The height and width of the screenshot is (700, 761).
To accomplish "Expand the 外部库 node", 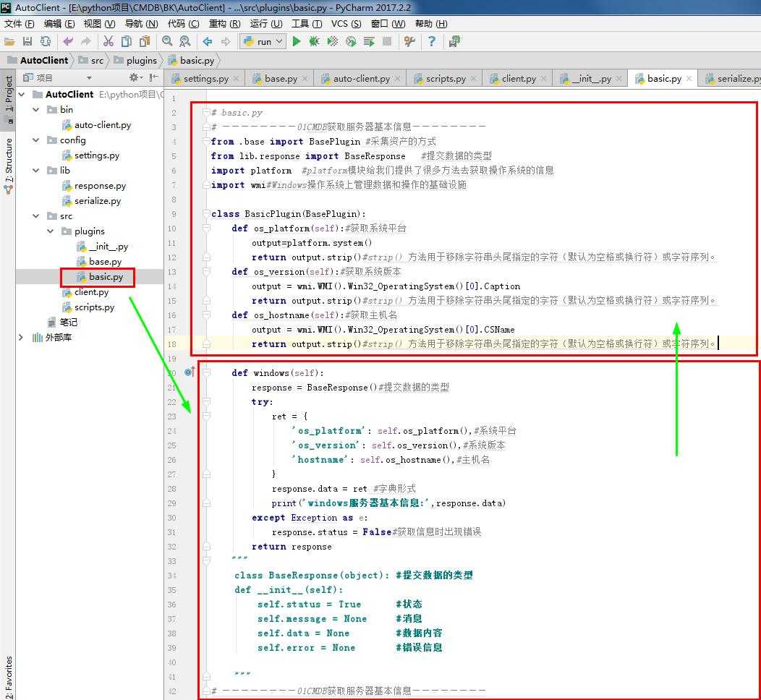I will 21,338.
